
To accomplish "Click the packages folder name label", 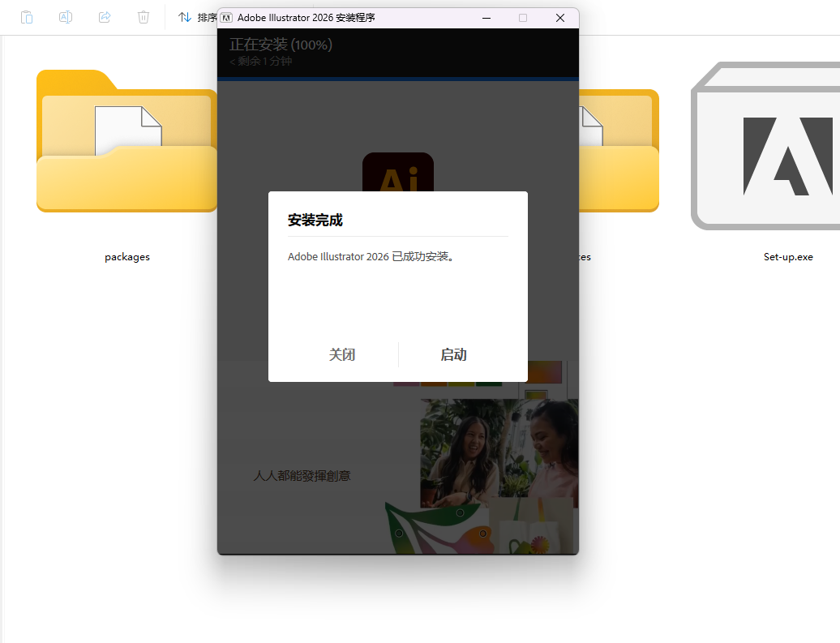I will click(x=127, y=257).
